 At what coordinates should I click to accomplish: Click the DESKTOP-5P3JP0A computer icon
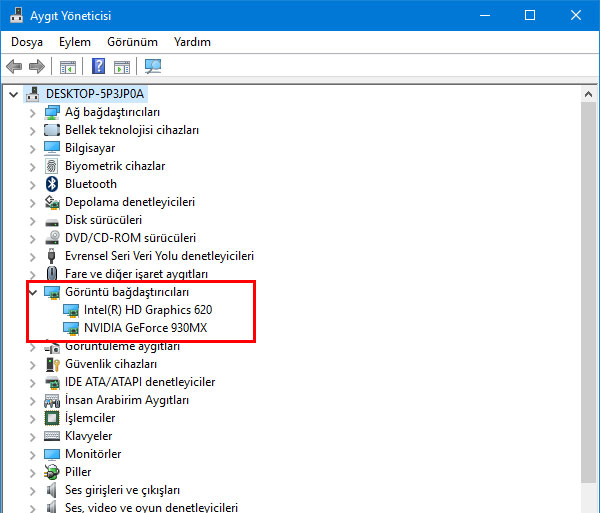(x=33, y=94)
